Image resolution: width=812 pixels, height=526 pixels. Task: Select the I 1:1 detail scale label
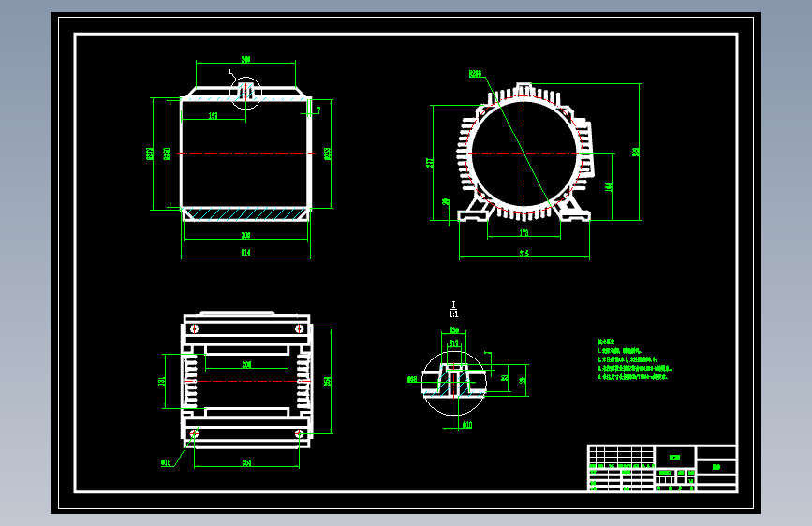coord(453,310)
